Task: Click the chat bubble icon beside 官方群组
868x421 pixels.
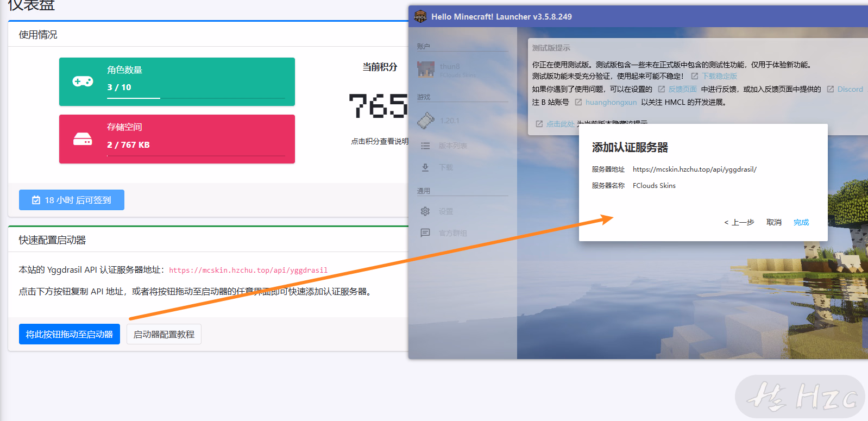Action: tap(425, 233)
